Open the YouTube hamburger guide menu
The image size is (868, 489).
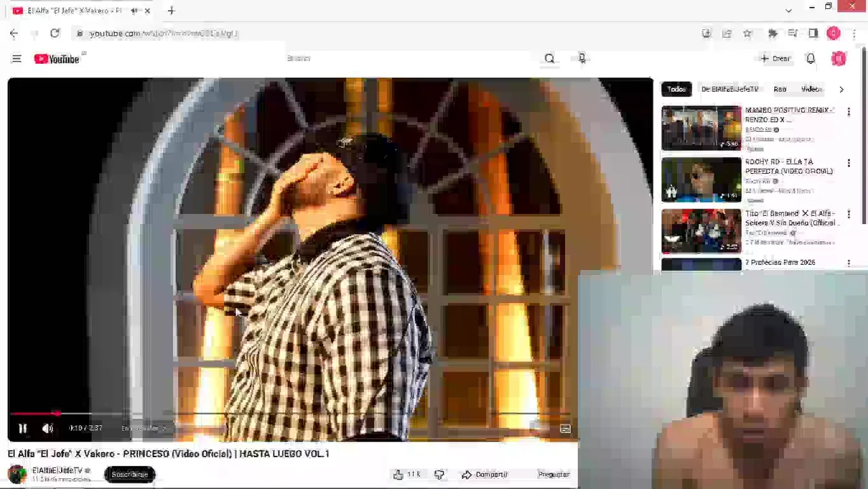point(16,59)
